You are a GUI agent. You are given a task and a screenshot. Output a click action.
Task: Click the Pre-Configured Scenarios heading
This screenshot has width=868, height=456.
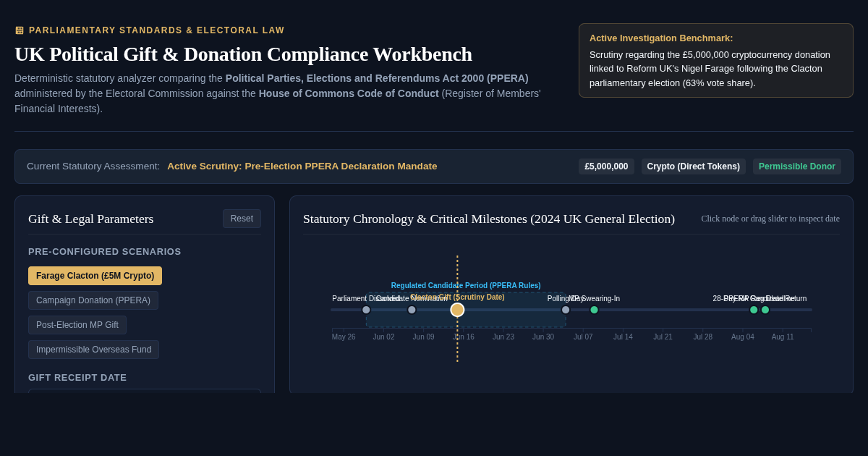tap(105, 252)
